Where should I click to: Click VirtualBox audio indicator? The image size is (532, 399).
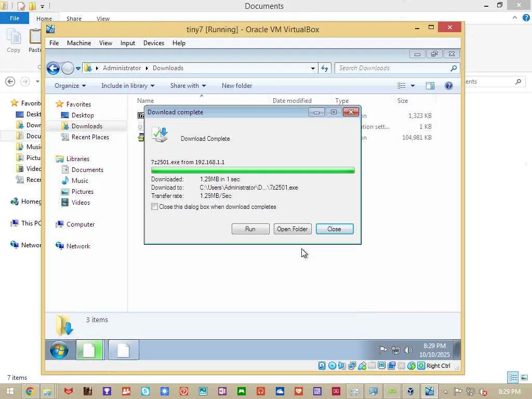click(342, 366)
